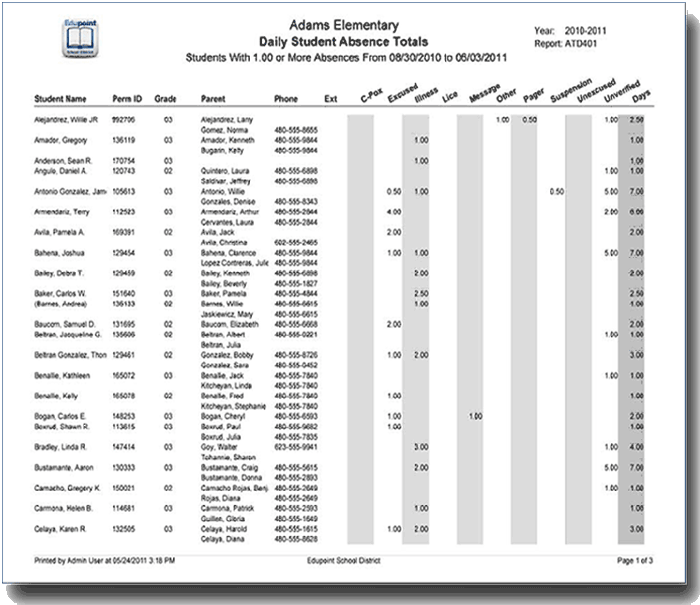Select student Baker, Carlos W.
The width and height of the screenshot is (700, 605).
(60, 294)
